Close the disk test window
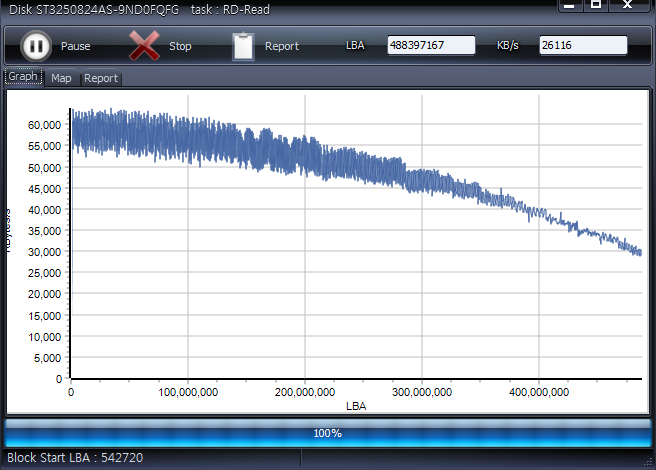This screenshot has width=656, height=470. (627, 5)
